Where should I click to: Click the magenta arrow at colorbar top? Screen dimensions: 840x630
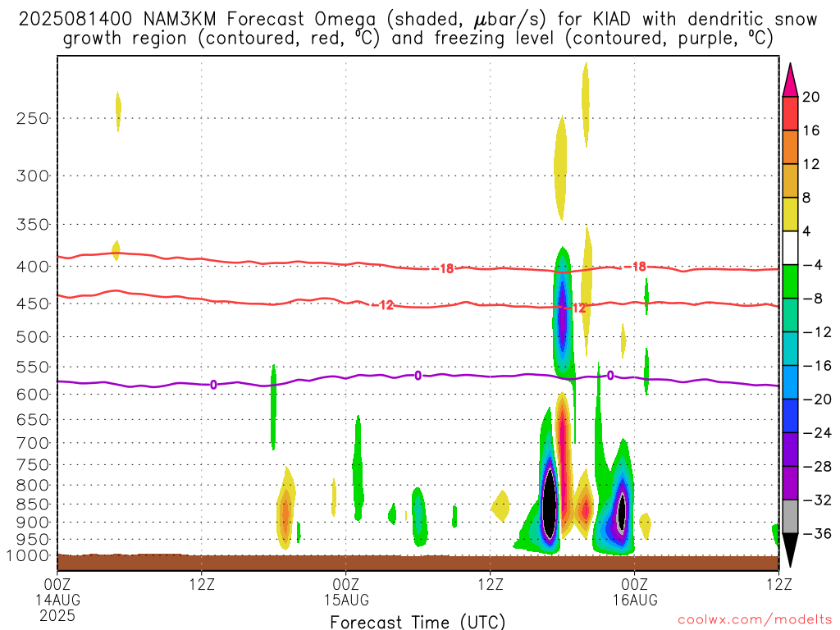click(790, 80)
